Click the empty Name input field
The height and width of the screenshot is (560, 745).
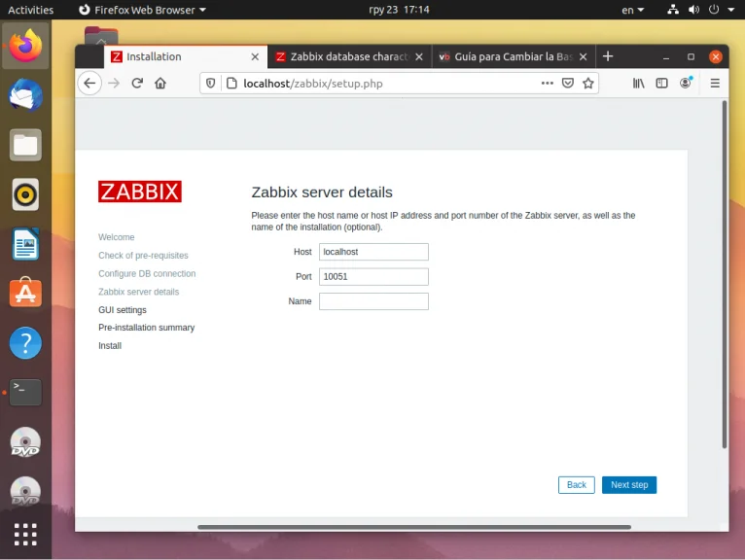(373, 301)
